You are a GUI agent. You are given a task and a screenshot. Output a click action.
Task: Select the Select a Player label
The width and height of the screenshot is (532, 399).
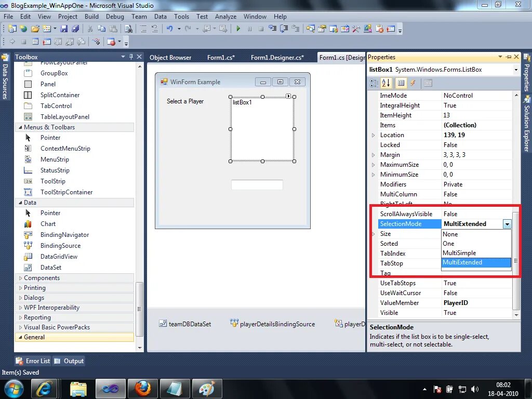(x=185, y=101)
